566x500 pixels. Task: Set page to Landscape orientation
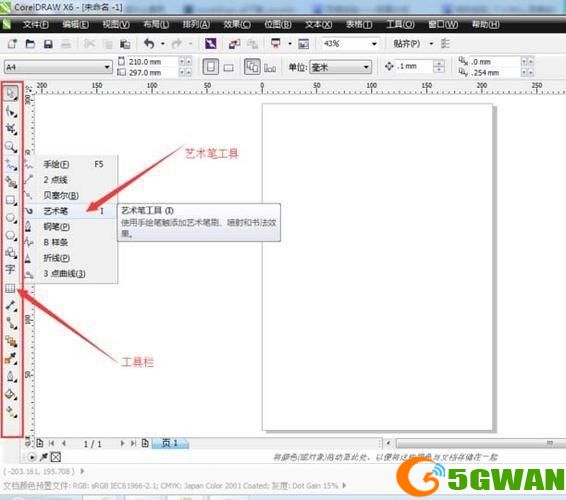pos(228,68)
